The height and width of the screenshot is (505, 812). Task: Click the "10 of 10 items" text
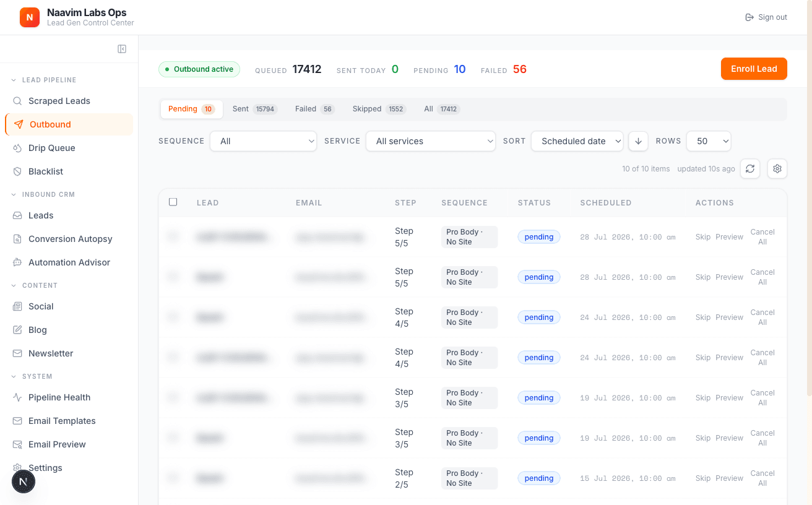pyautogui.click(x=646, y=169)
